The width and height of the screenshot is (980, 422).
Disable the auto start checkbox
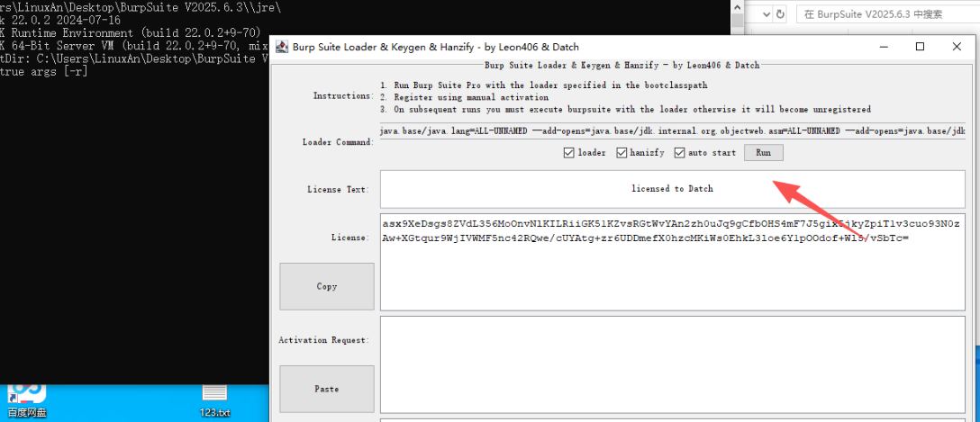[x=679, y=153]
